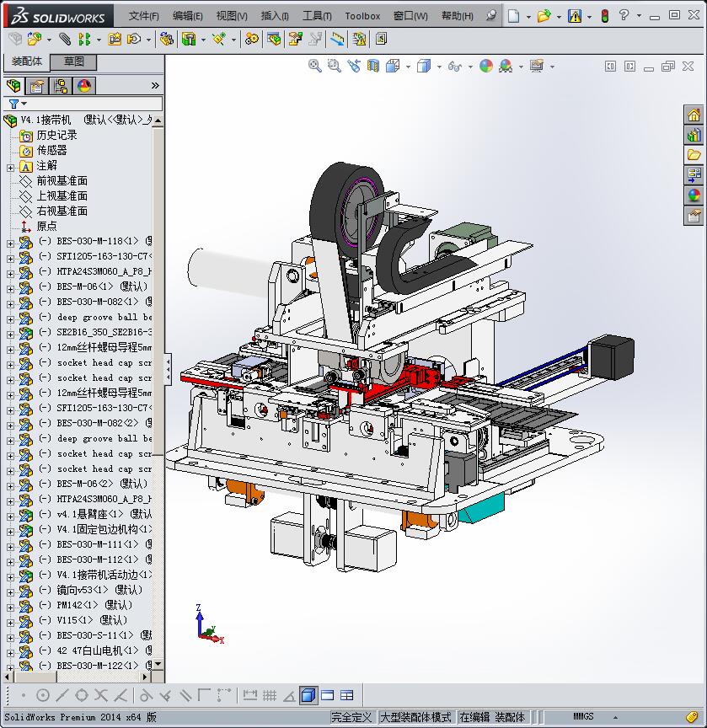
Task: Open the Appearances tab in task pane
Action: tap(694, 195)
